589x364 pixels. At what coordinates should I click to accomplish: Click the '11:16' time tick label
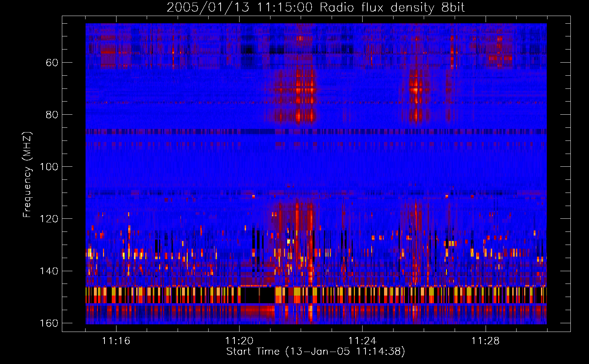[x=116, y=341]
